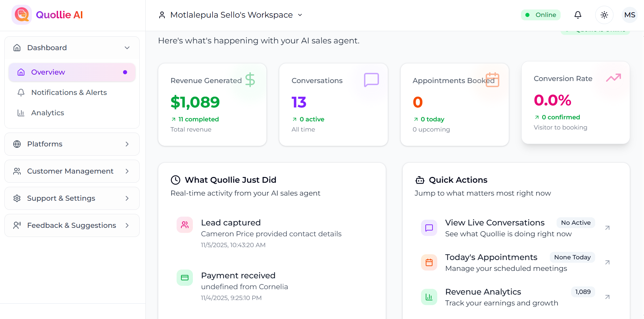The width and height of the screenshot is (644, 319).
Task: Click the None Today badge
Action: tap(572, 257)
